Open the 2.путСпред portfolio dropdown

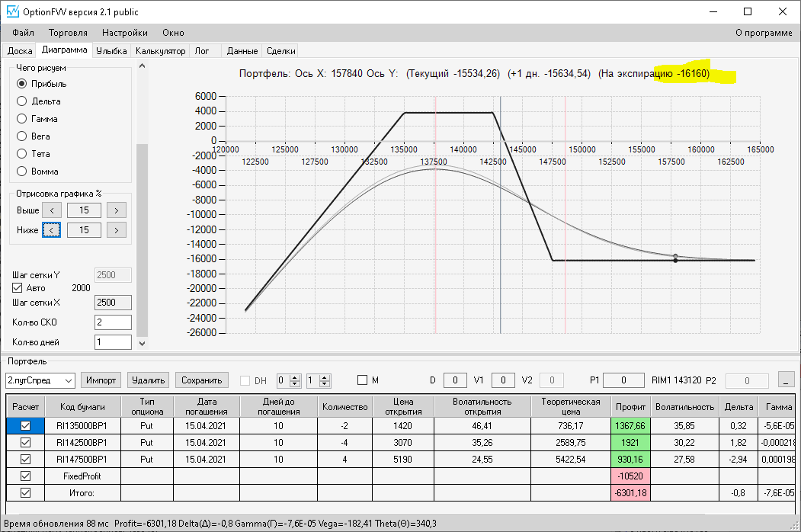(41, 381)
